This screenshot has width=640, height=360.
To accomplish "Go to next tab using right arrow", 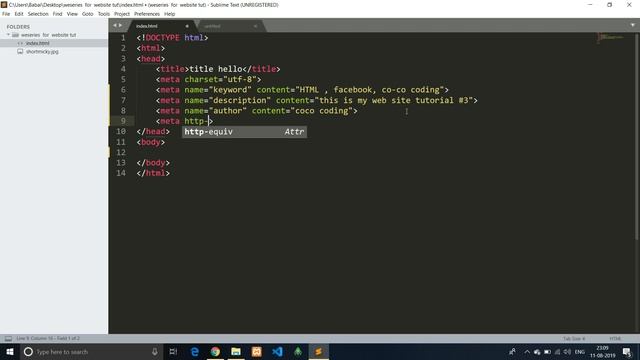I will click(x=120, y=25).
